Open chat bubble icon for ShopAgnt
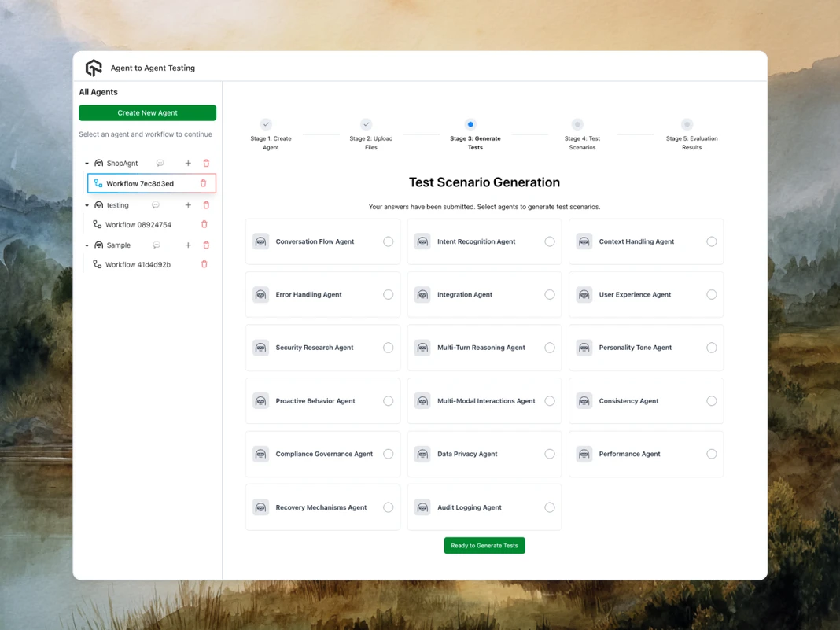Viewport: 840px width, 630px height. tap(160, 164)
